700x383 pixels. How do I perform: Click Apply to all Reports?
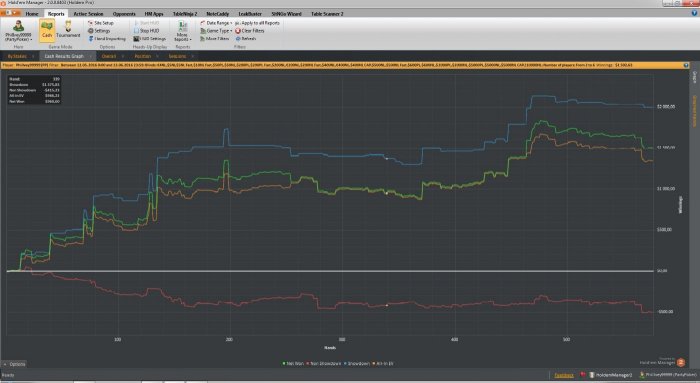258,23
